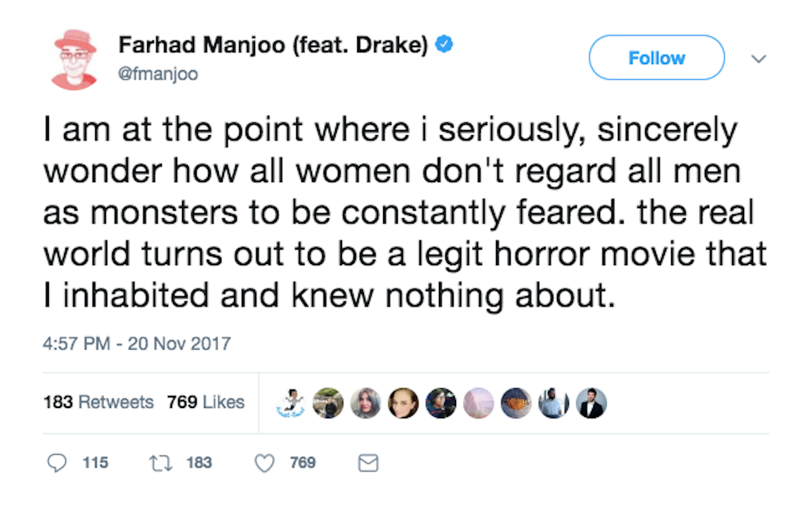
Task: Open the 4:57 PM - 20 Nov 2017 timestamp
Action: (137, 344)
